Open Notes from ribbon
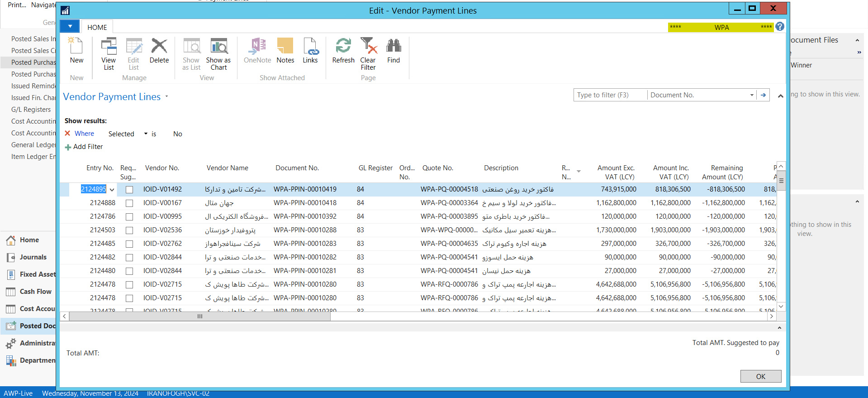The image size is (868, 398). 285,50
